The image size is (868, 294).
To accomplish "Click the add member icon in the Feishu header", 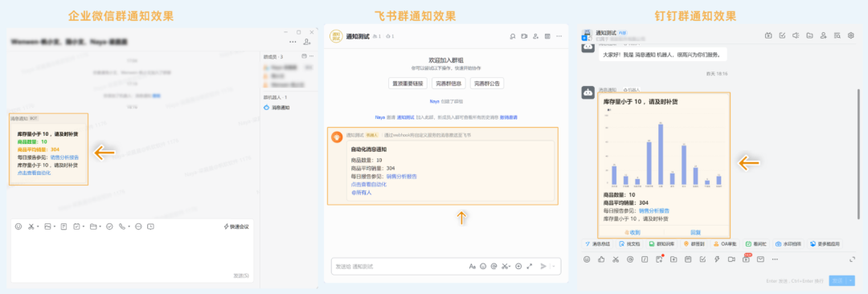I will point(536,36).
